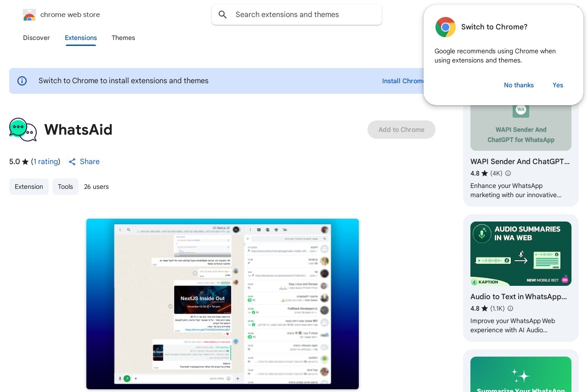This screenshot has height=392, width=588.
Task: Click the 5.0 rating star icon
Action: (25, 162)
